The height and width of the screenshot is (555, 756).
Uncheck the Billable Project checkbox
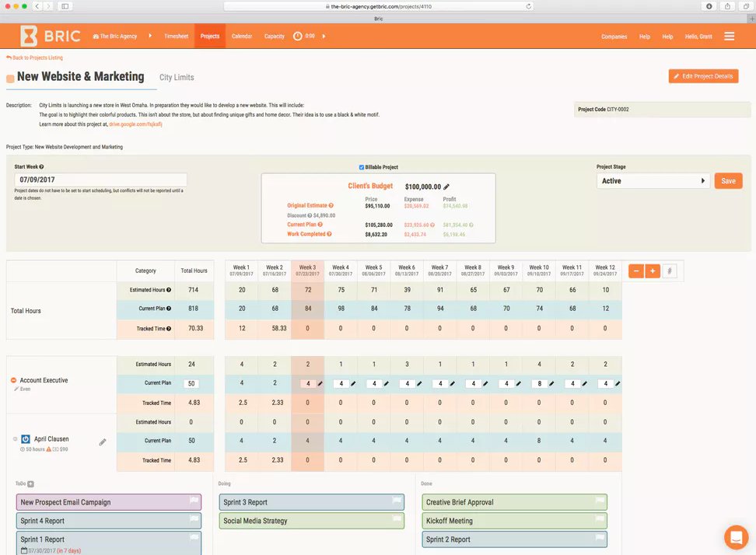tap(360, 168)
